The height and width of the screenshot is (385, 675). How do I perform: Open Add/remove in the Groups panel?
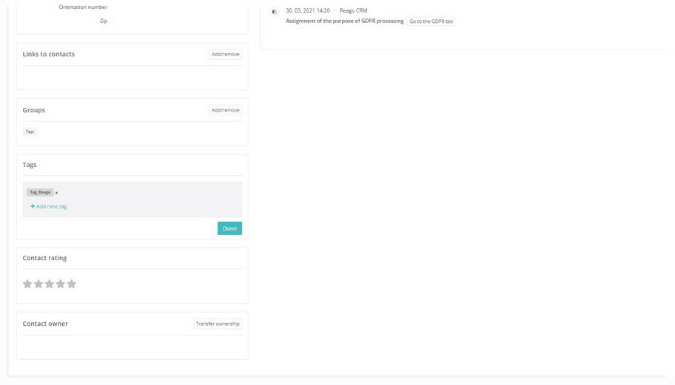pyautogui.click(x=226, y=110)
